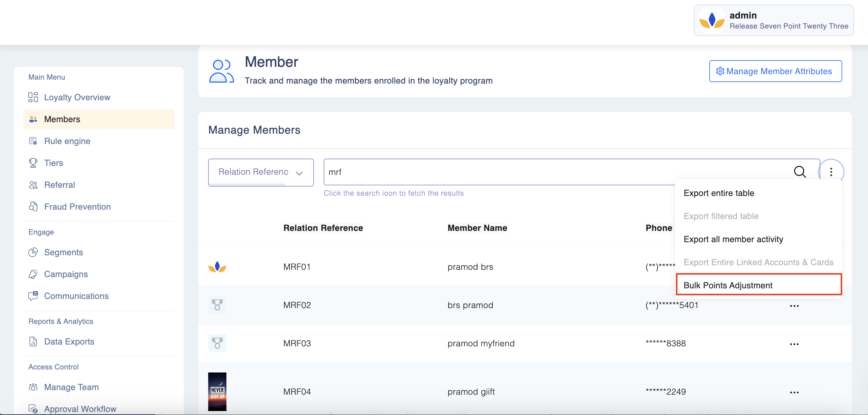Open Segments in the Engage section
Viewport: 868px width, 415px height.
tap(63, 252)
